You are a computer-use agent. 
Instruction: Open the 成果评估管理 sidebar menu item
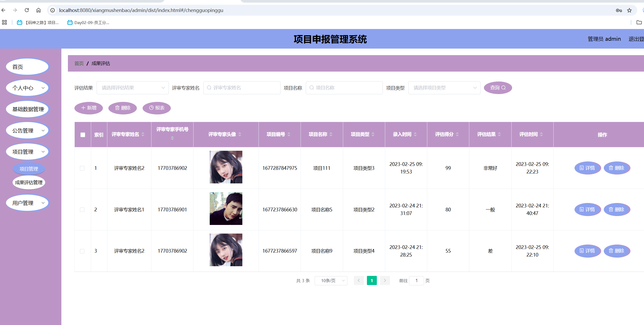pos(29,182)
